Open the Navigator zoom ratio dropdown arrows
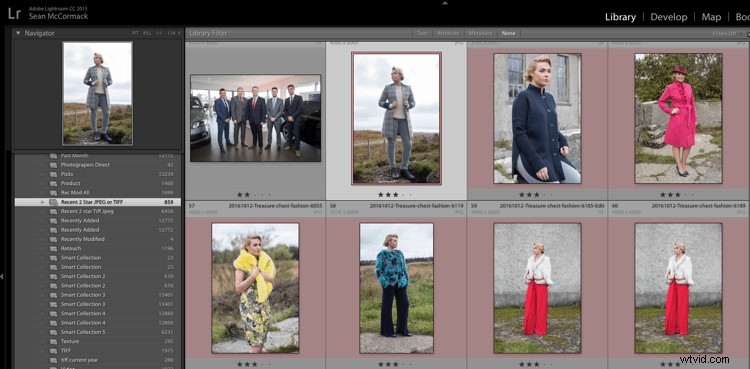Screen dimensions: 750x369 (179, 34)
